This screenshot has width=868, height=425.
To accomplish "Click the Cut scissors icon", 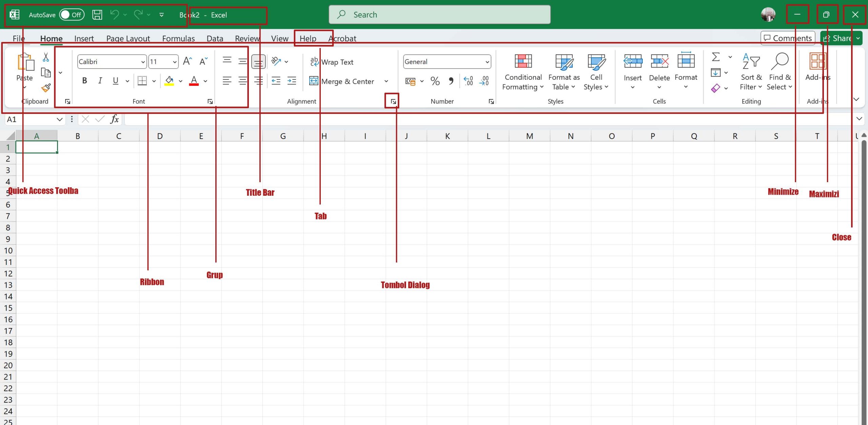I will point(46,57).
